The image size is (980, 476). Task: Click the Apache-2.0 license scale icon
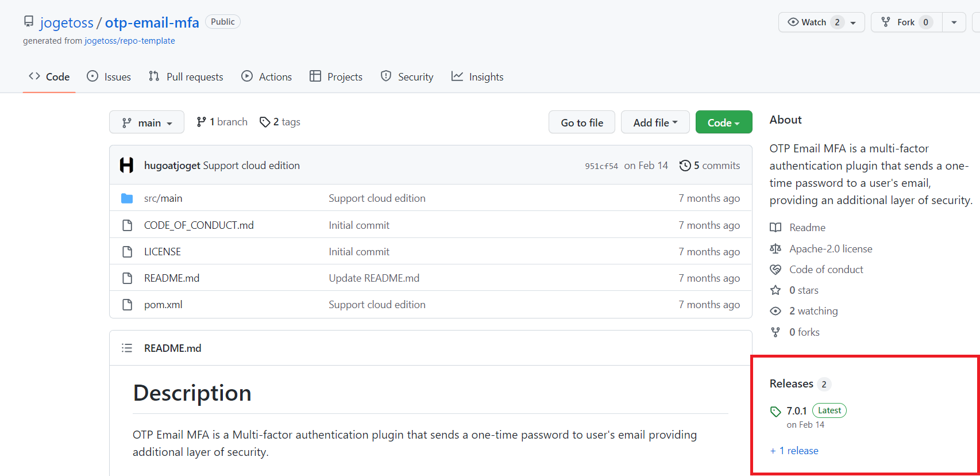click(x=775, y=249)
